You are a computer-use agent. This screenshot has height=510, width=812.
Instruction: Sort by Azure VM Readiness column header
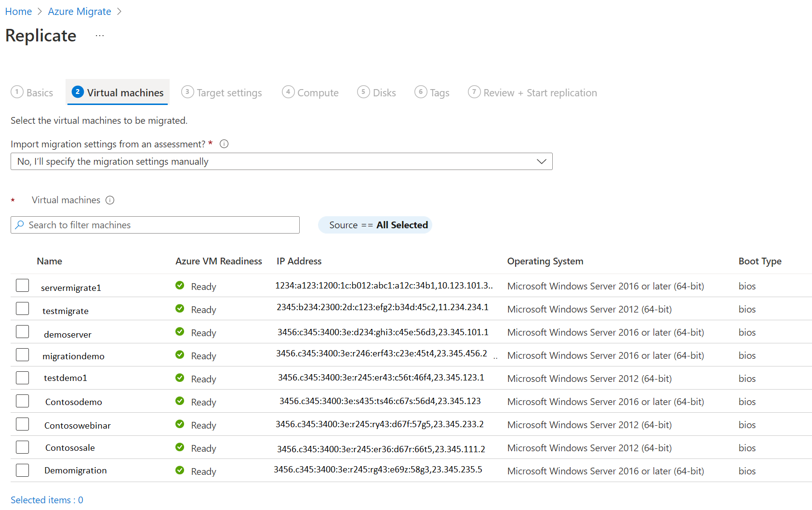(219, 261)
